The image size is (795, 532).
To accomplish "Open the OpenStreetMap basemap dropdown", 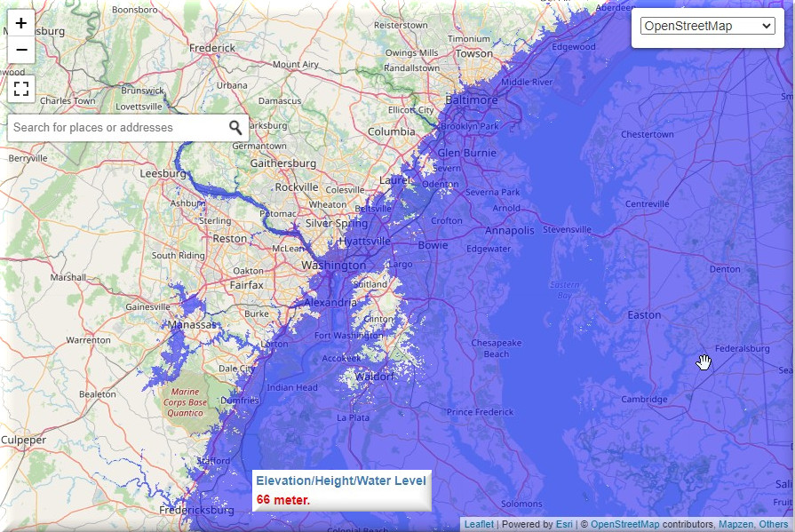I will tap(708, 26).
